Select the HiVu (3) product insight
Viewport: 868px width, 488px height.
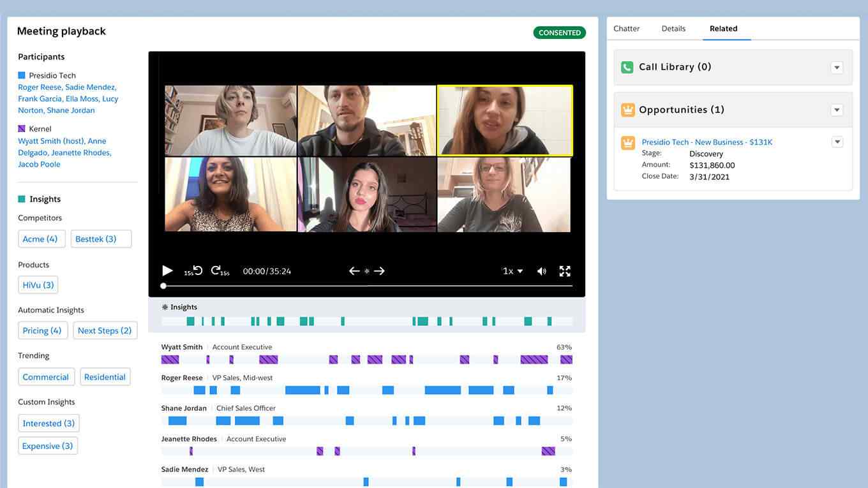coord(38,285)
